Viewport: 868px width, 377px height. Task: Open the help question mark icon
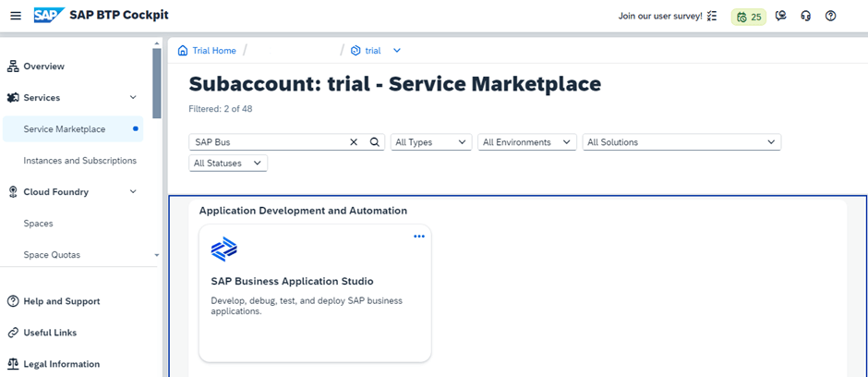[x=830, y=16]
